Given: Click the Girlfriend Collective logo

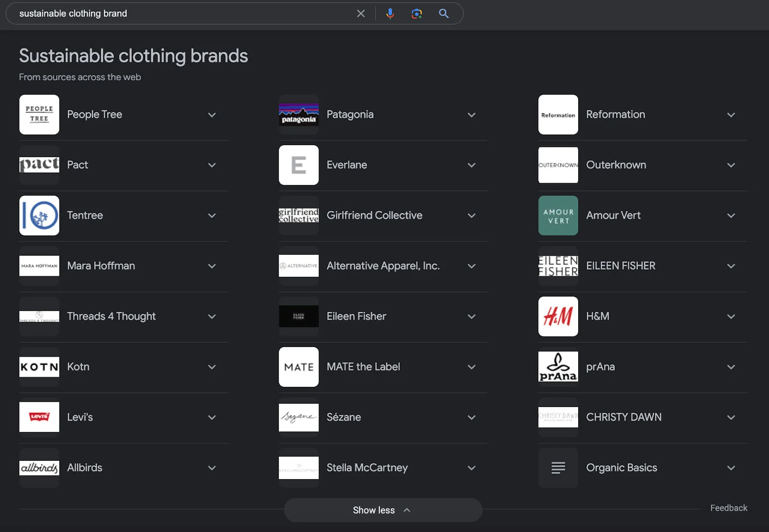Looking at the screenshot, I should point(299,215).
